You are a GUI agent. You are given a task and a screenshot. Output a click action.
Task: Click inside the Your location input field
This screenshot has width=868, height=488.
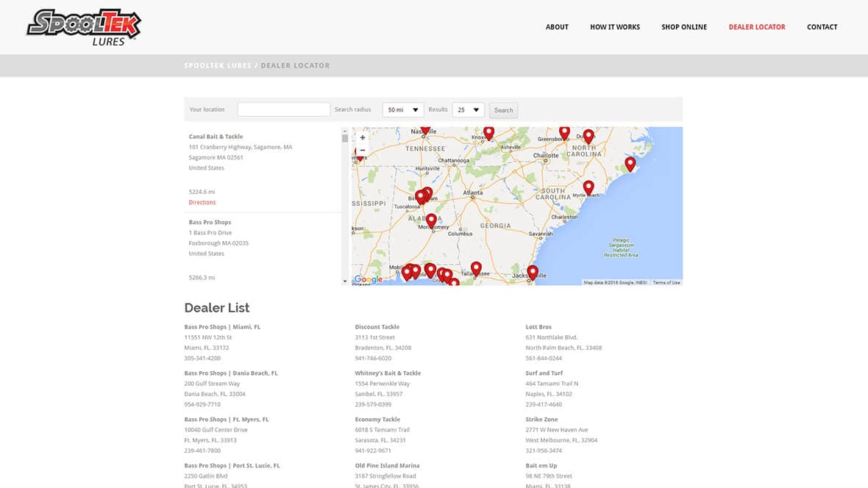pos(283,109)
